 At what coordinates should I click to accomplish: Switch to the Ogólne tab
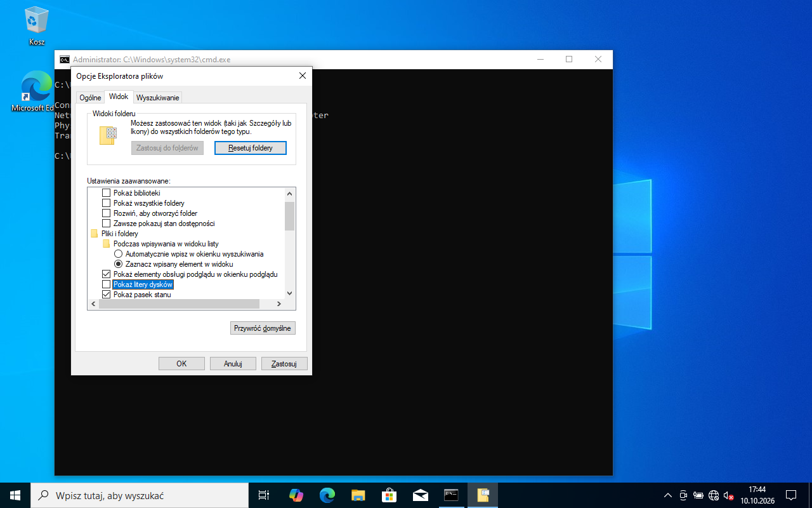(x=90, y=98)
